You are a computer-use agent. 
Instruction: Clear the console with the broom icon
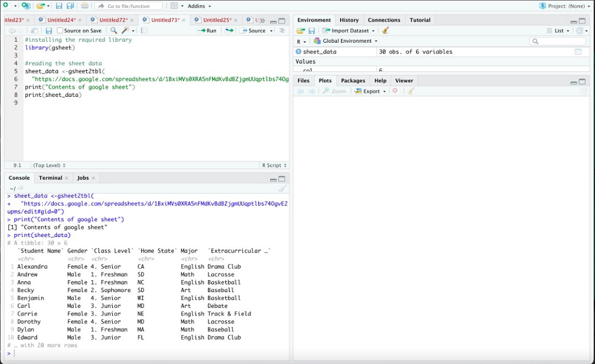point(282,188)
